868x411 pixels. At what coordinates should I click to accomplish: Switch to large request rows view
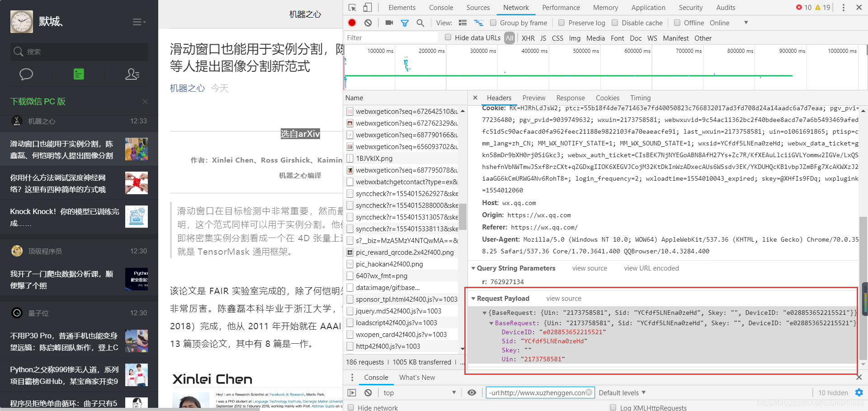point(462,23)
